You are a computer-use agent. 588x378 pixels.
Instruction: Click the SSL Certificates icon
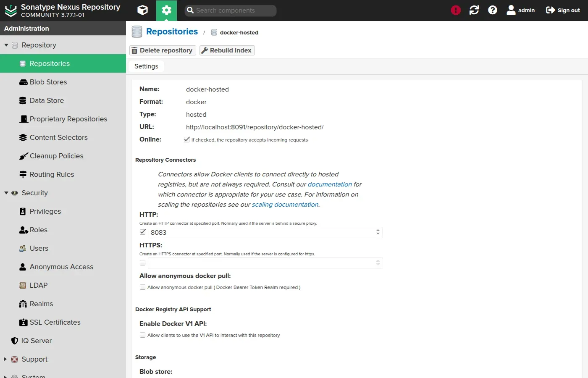point(23,322)
